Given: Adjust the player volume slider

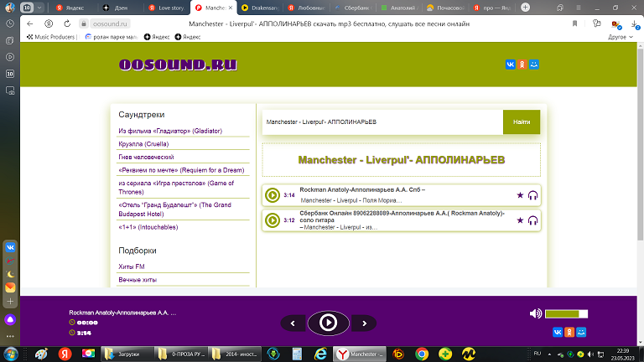Looking at the screenshot, I should [x=566, y=314].
